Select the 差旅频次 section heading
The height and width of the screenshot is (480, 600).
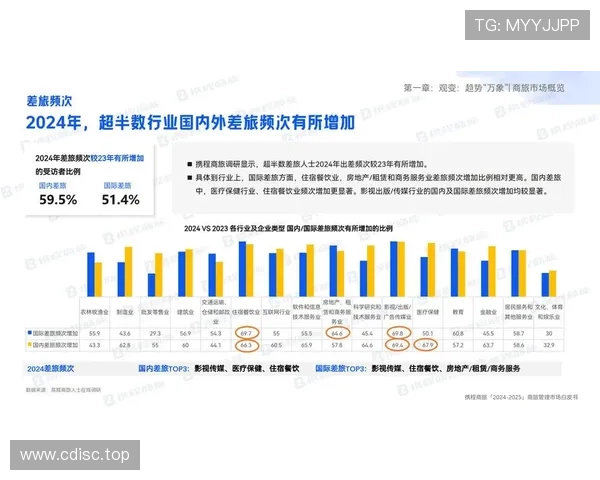(x=50, y=100)
